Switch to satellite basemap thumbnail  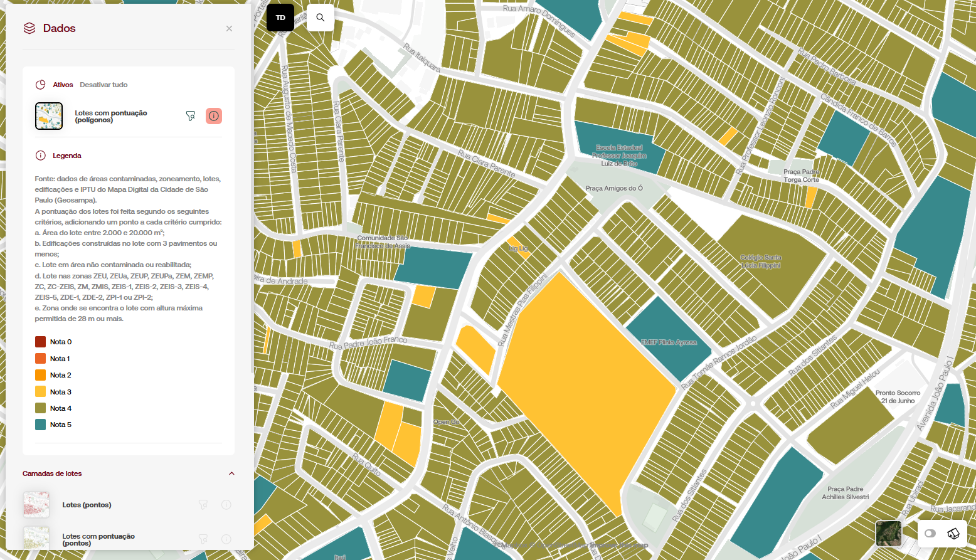(x=889, y=534)
